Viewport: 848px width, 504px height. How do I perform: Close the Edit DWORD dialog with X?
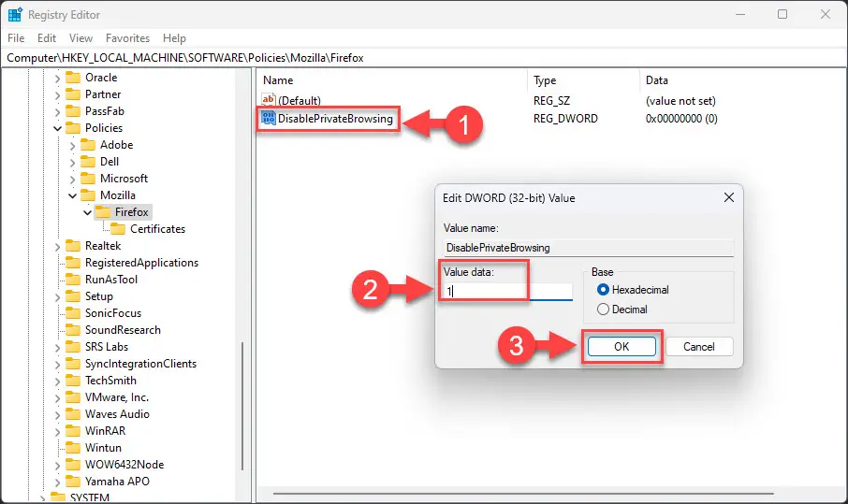pyautogui.click(x=729, y=197)
